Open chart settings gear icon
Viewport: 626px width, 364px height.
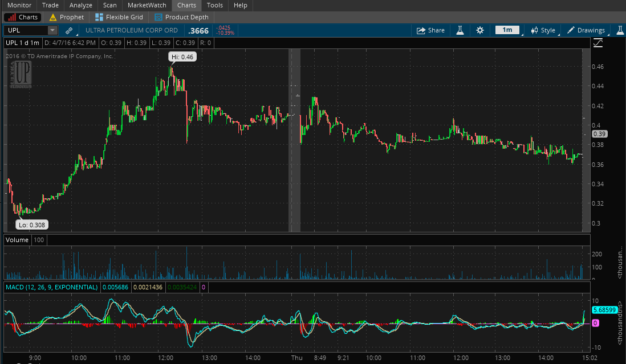[479, 30]
